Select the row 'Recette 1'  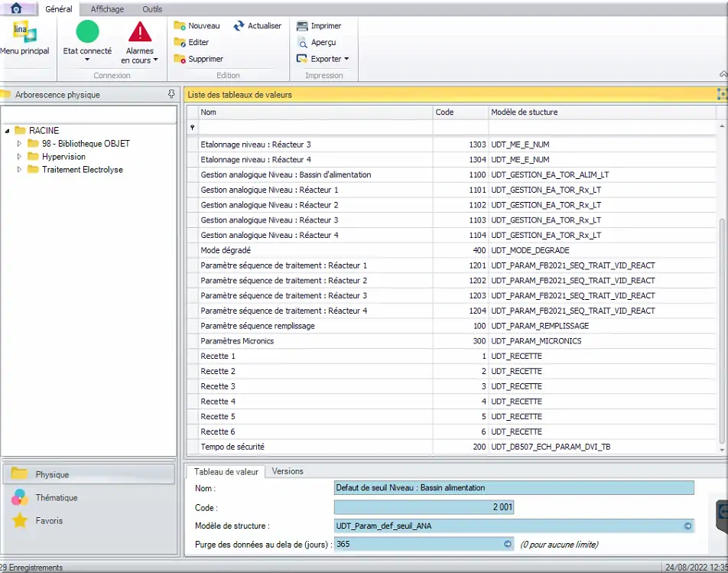coord(452,356)
